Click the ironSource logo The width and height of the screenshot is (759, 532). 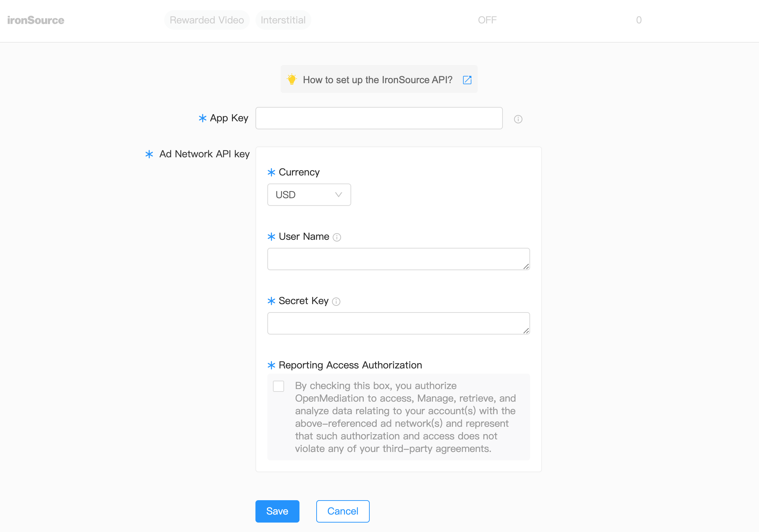point(35,20)
